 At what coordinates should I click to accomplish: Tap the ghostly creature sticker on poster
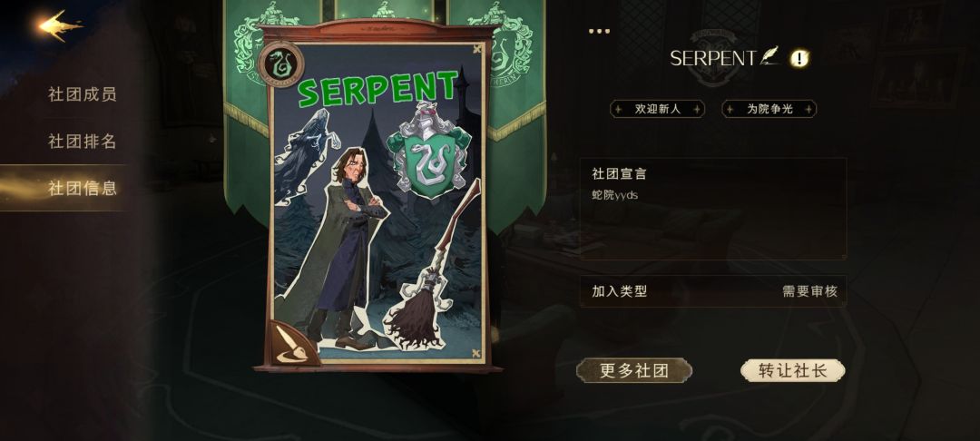pos(303,153)
